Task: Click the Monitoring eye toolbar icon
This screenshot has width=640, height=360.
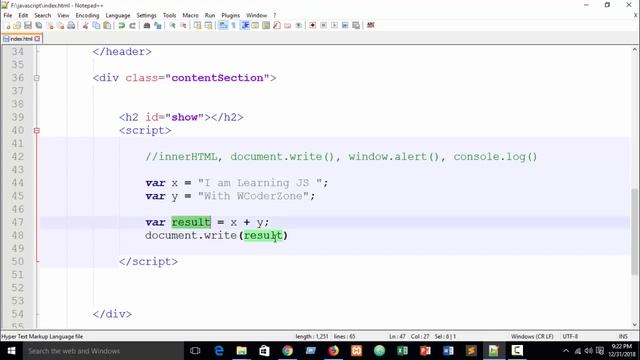Action: 299,25
